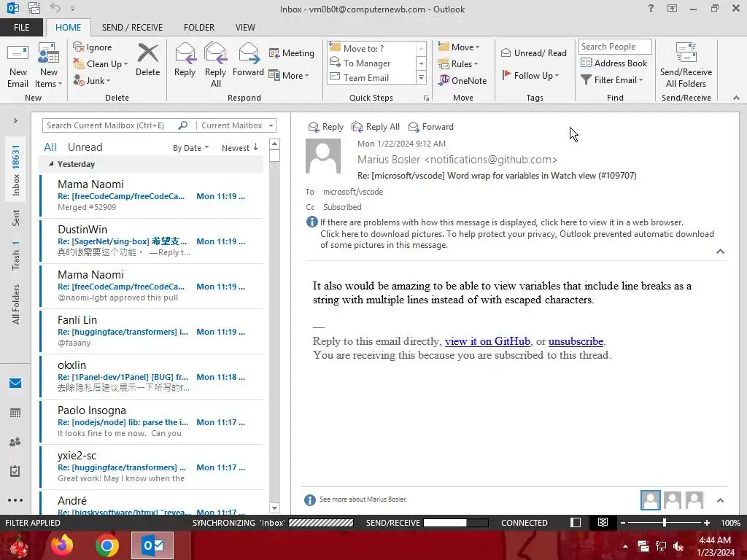This screenshot has height=560, width=747.
Task: Show Unread messages only
Action: coord(85,147)
